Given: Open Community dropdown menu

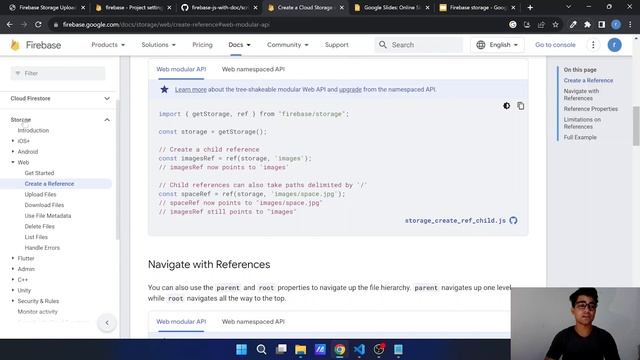Looking at the screenshot, I should tap(287, 45).
